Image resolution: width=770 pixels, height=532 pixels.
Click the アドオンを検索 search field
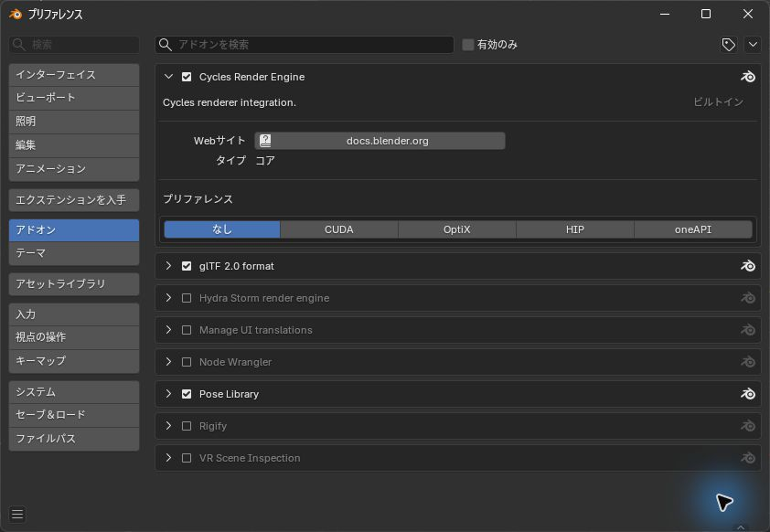pyautogui.click(x=305, y=45)
